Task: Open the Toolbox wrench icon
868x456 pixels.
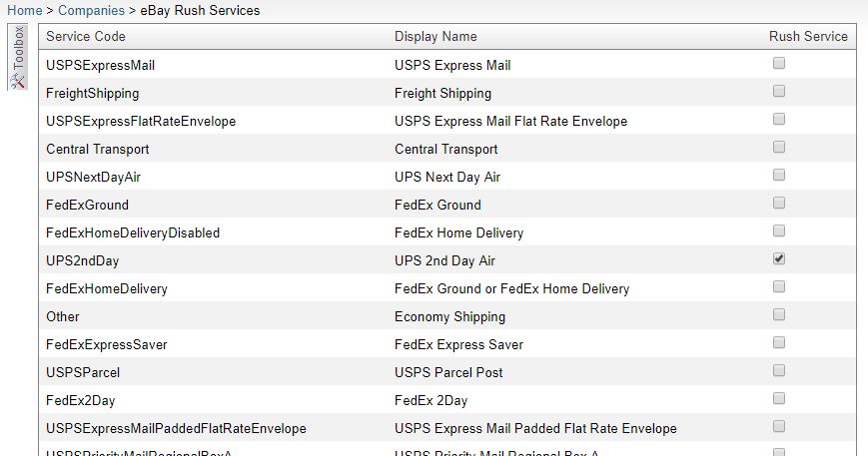Action: 18,81
